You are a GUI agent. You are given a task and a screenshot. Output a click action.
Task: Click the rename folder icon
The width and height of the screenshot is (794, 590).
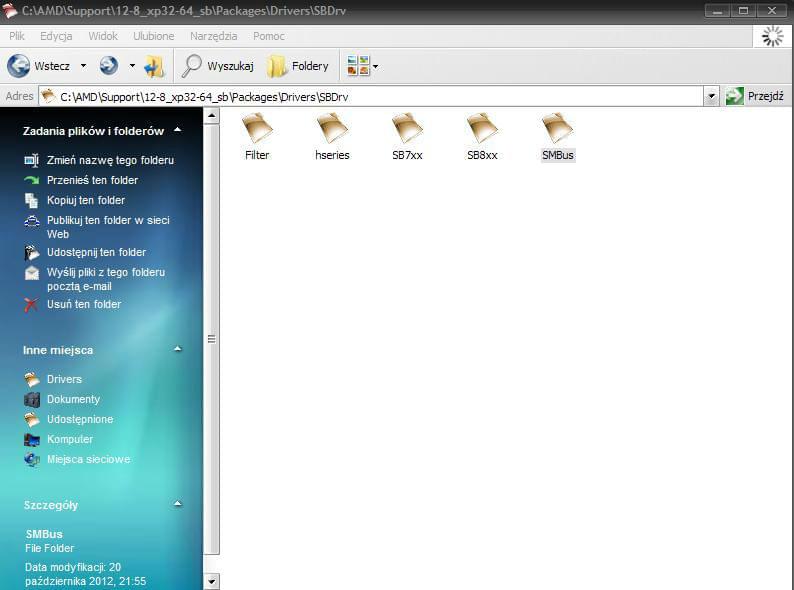[x=31, y=161]
